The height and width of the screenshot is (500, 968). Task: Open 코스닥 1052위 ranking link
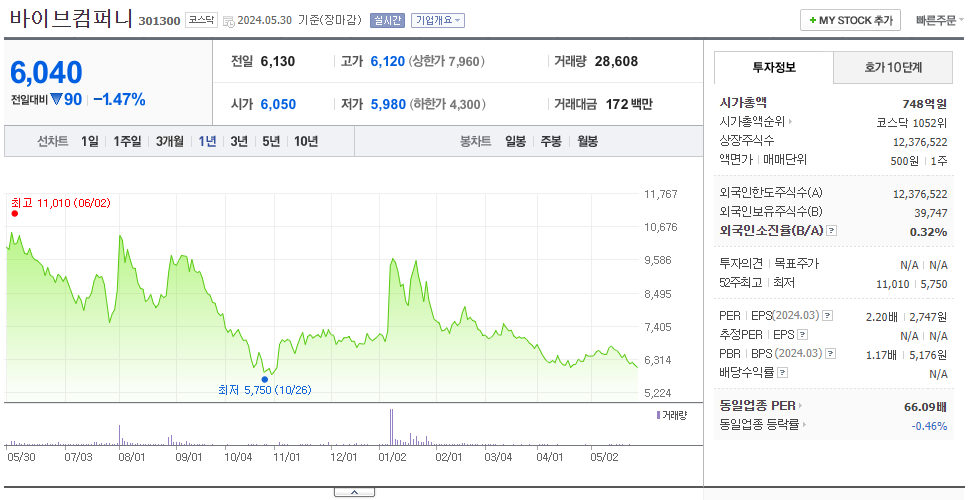[x=911, y=122]
